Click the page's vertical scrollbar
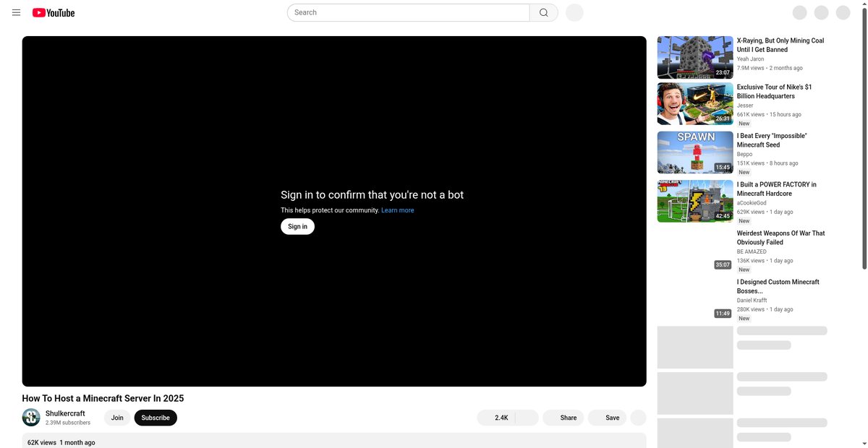The width and height of the screenshot is (868, 448). tap(865, 137)
